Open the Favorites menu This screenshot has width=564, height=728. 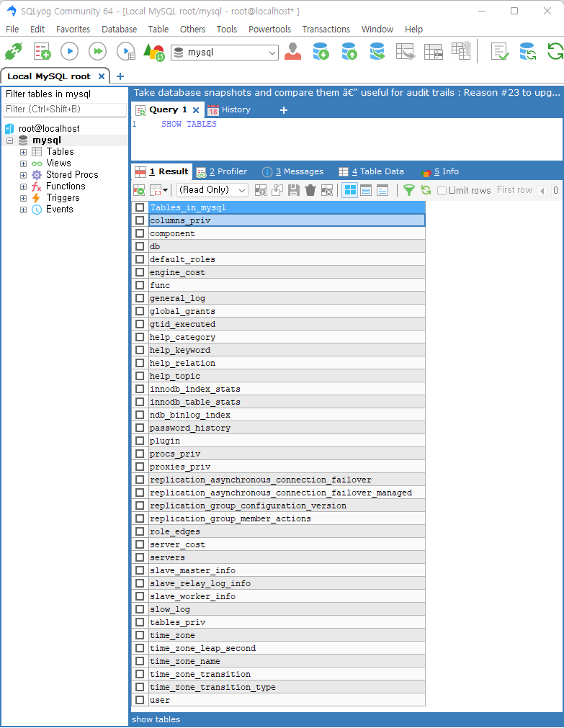[x=73, y=30]
